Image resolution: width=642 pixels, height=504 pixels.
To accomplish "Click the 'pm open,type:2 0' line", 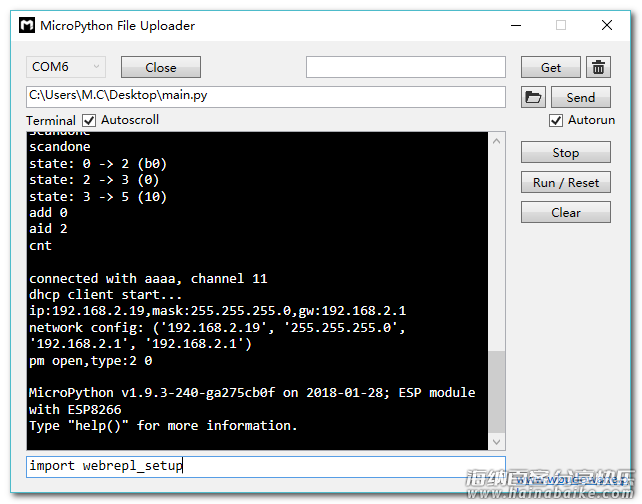I will (90, 361).
